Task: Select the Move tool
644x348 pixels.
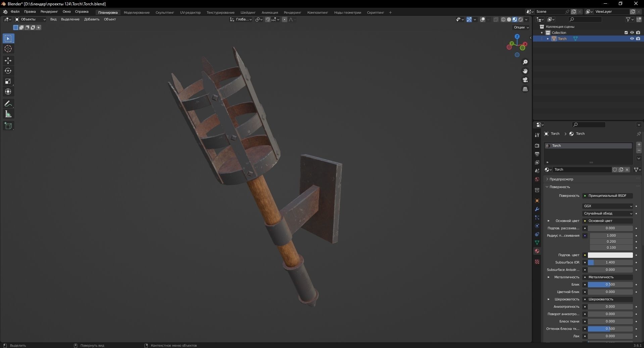Action: [x=8, y=61]
